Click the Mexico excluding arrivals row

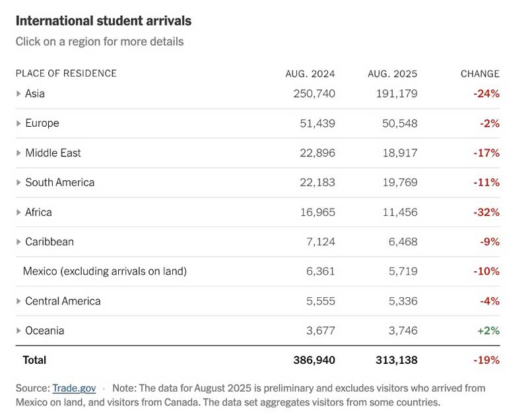coord(105,271)
